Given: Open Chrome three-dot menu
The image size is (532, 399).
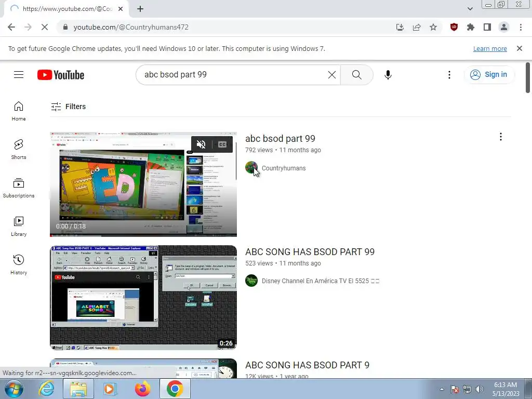Looking at the screenshot, I should point(521,27).
